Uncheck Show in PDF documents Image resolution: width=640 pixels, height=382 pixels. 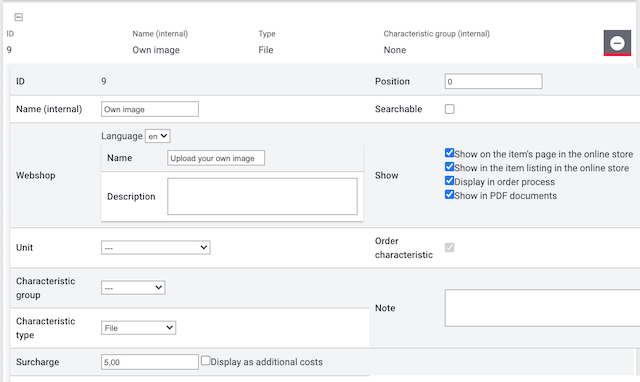point(449,195)
